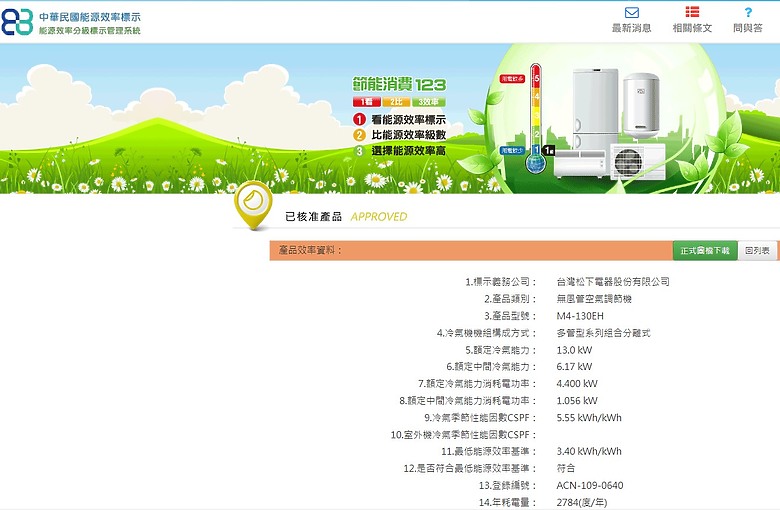Select model number M4-130EH
Image resolution: width=780 pixels, height=510 pixels.
[x=580, y=315]
